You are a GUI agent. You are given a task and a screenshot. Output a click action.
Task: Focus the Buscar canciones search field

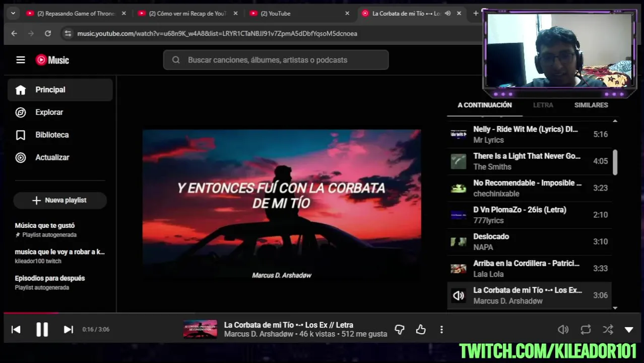pos(276,60)
